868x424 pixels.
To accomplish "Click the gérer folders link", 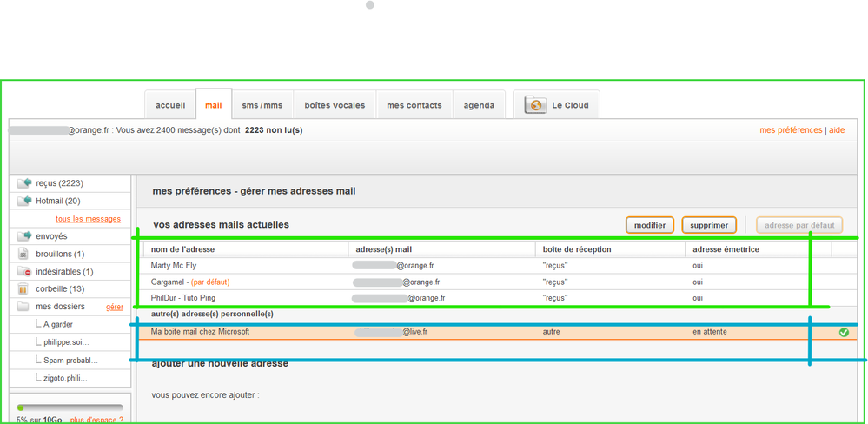I will point(115,308).
